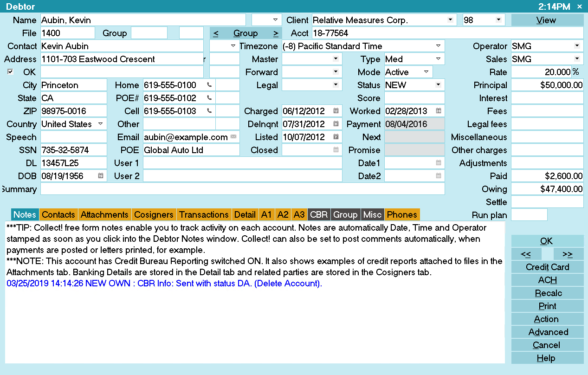588x375 pixels.
Task: Switch to the Misc tab
Action: (372, 214)
